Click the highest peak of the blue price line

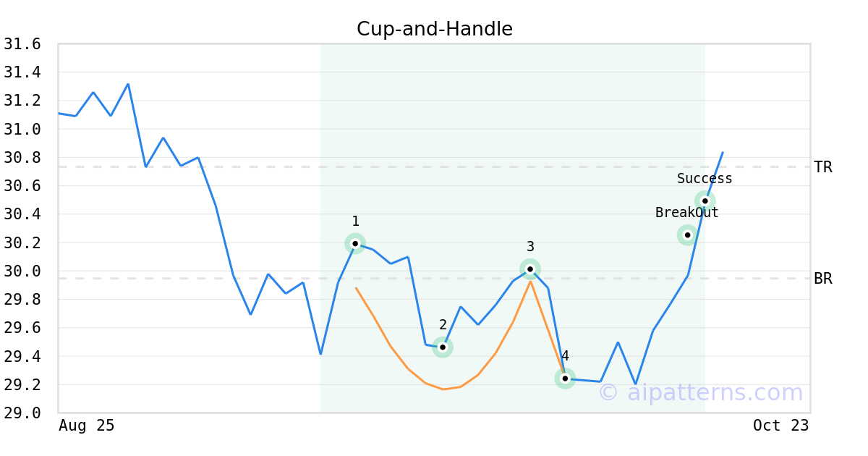coord(128,84)
